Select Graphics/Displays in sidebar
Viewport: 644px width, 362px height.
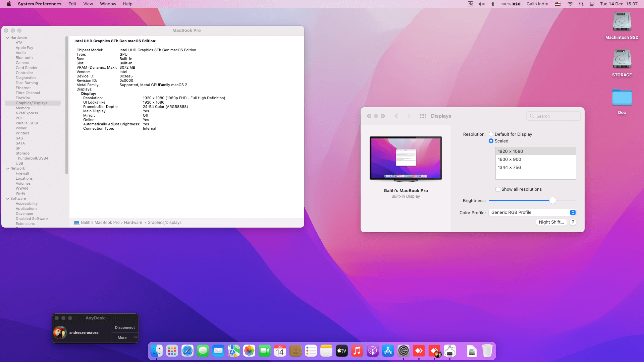[x=33, y=103]
